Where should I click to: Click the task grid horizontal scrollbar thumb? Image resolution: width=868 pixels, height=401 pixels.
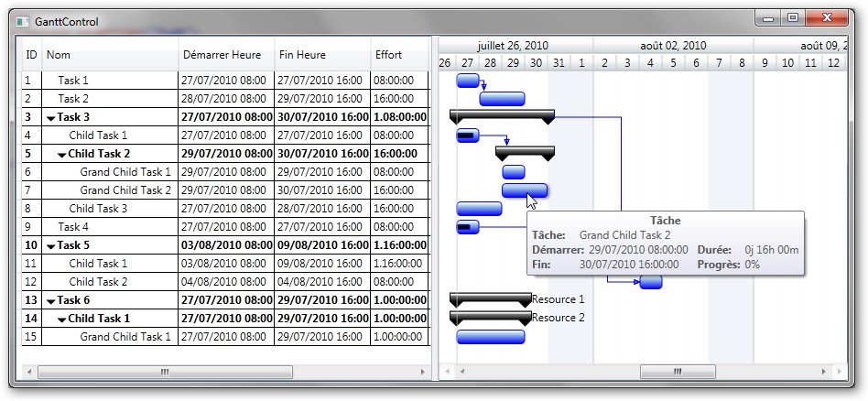pyautogui.click(x=165, y=372)
